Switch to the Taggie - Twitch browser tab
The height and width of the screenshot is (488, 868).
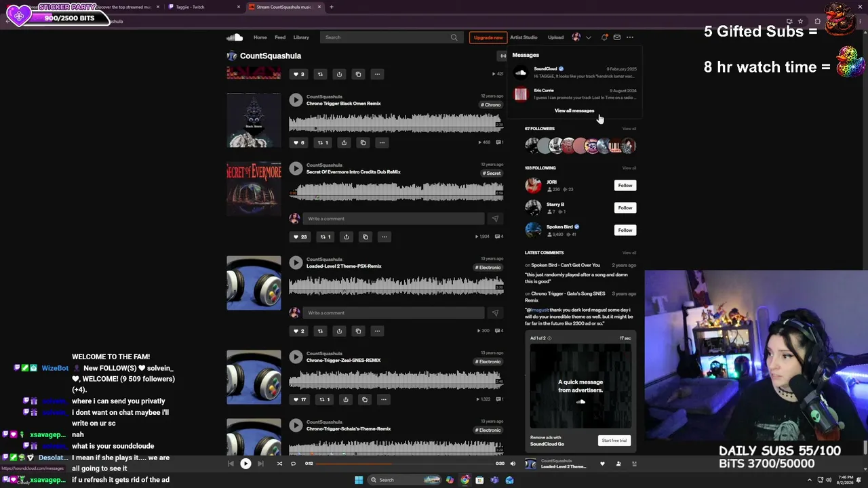pos(203,7)
